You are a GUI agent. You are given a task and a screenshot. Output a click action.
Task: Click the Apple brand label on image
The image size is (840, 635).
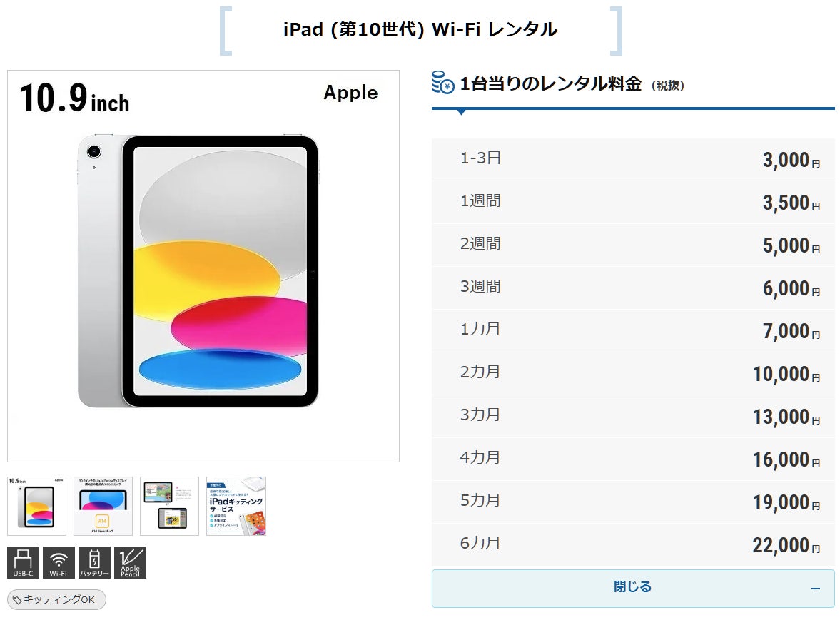(x=351, y=93)
